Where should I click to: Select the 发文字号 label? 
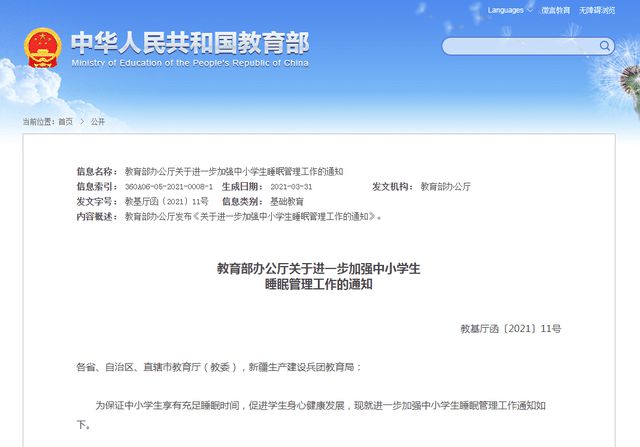[97, 202]
